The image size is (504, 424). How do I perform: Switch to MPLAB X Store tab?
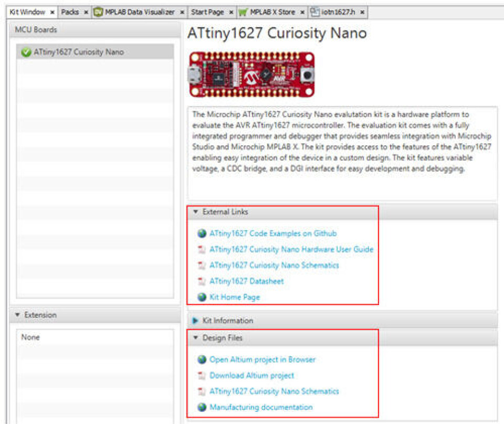(x=272, y=12)
